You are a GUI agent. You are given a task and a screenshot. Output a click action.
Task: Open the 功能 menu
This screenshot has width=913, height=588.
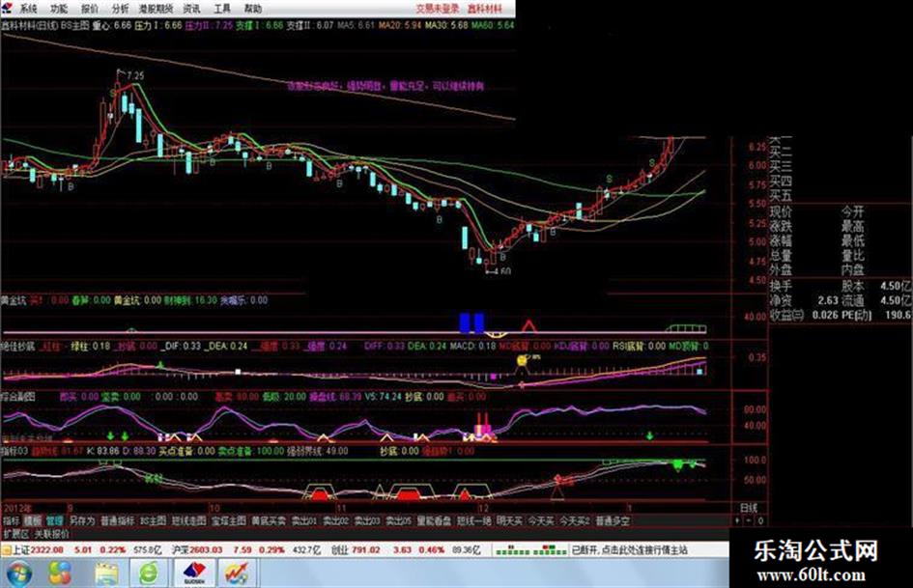pyautogui.click(x=59, y=8)
